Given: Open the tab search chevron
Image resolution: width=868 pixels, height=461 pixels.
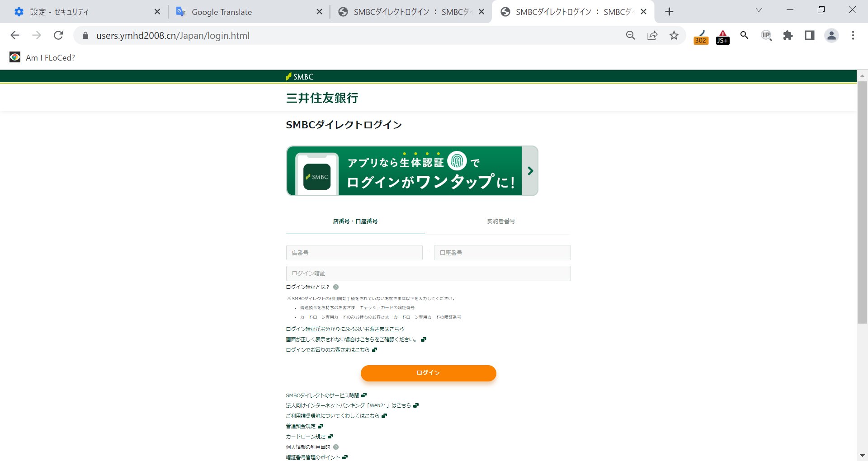Looking at the screenshot, I should 759,10.
